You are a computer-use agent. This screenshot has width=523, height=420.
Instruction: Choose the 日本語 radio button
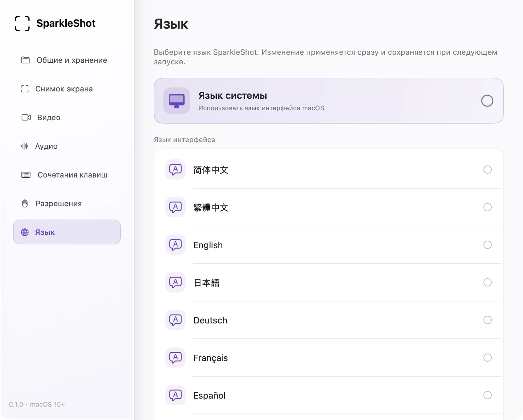(487, 282)
